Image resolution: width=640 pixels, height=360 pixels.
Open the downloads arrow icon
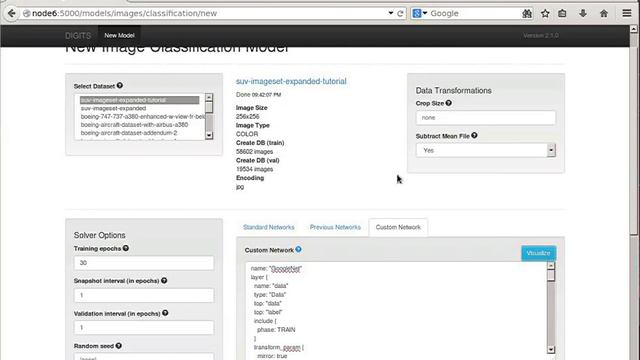pyautogui.click(x=583, y=13)
